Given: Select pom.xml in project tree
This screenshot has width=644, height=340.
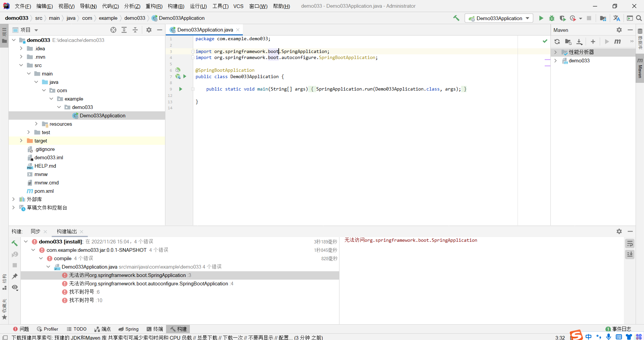Looking at the screenshot, I should [x=44, y=191].
